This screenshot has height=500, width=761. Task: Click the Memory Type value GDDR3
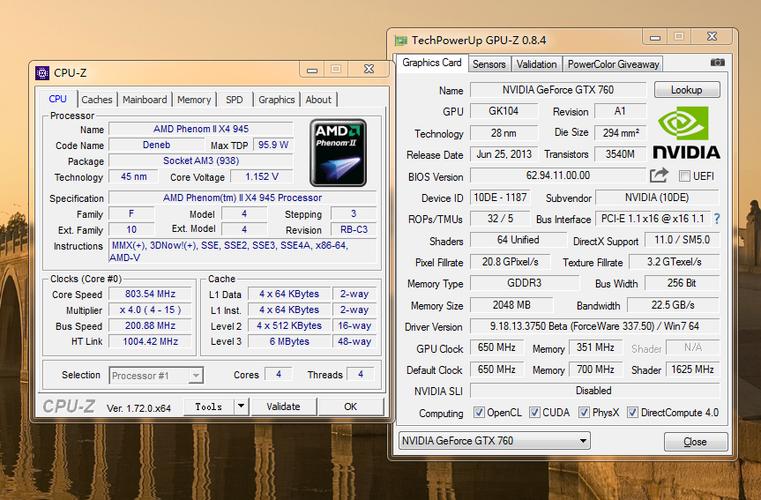coord(524,283)
